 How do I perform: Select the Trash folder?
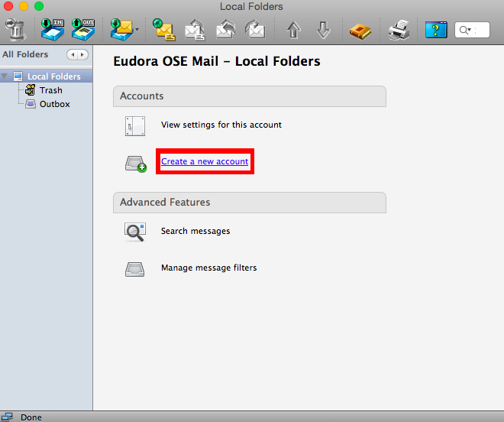(x=51, y=90)
